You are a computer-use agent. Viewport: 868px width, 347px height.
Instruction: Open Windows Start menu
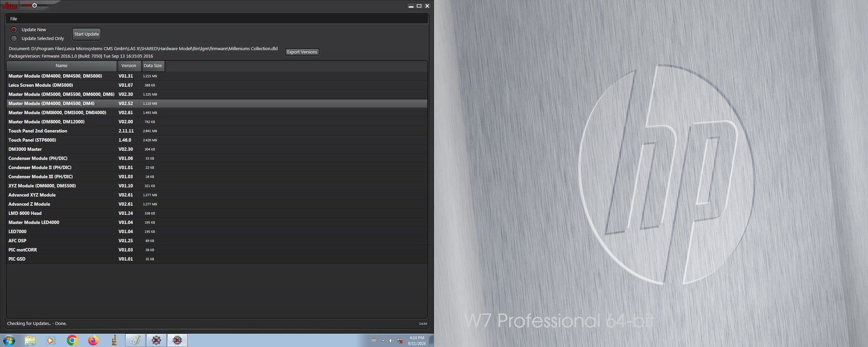click(9, 340)
